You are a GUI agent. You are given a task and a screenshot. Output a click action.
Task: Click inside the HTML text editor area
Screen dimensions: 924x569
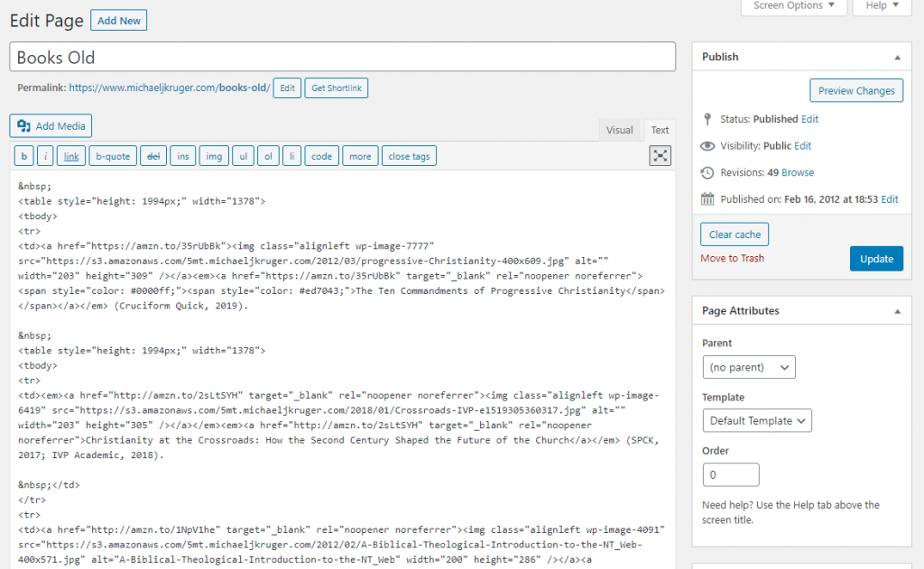pos(342,370)
